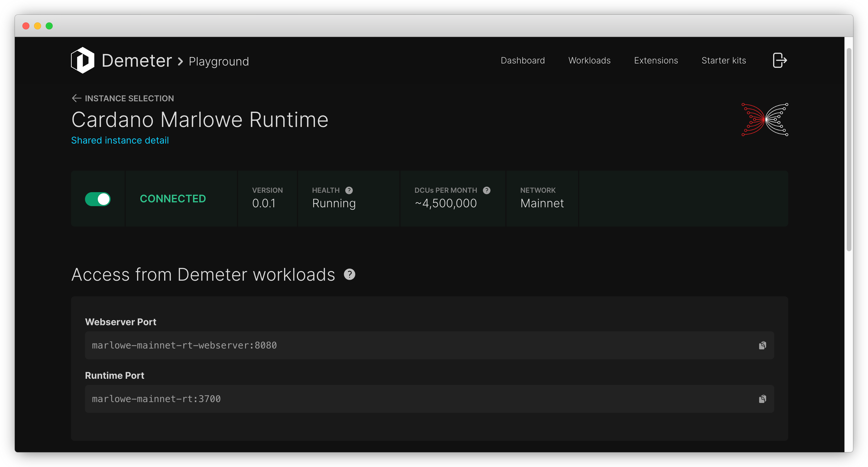This screenshot has width=868, height=467.
Task: Click the green maximize window button
Action: point(49,26)
